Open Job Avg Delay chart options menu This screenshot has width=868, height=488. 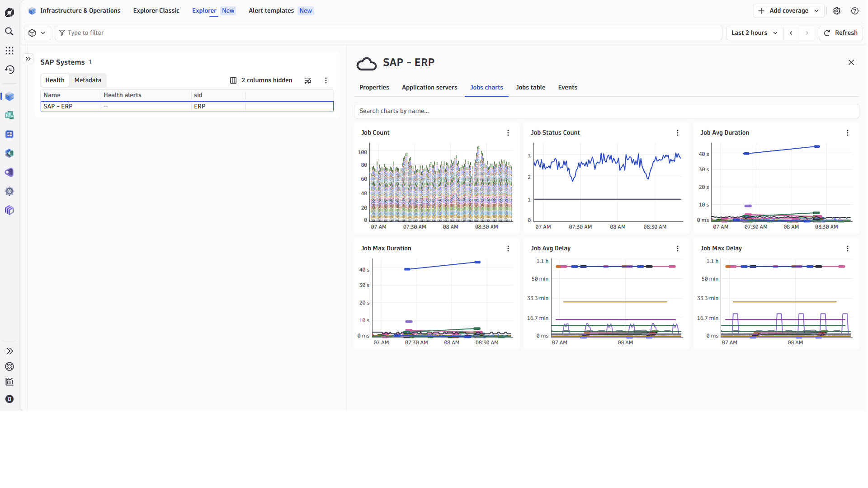tap(677, 249)
